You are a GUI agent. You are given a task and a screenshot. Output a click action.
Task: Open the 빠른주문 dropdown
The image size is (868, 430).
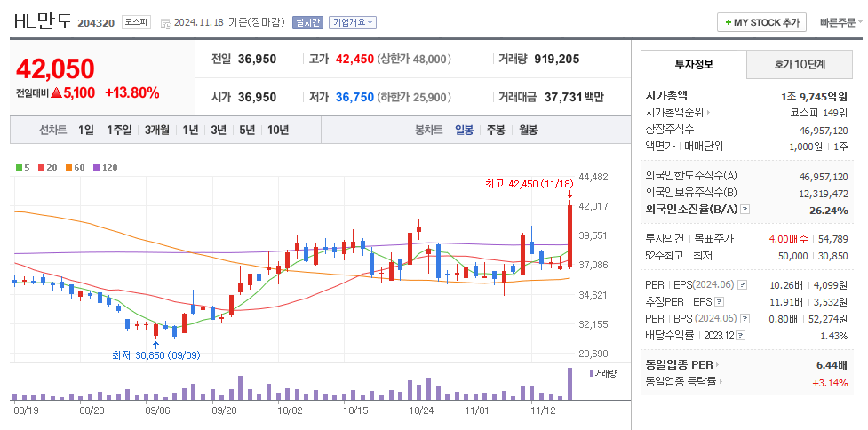(841, 23)
